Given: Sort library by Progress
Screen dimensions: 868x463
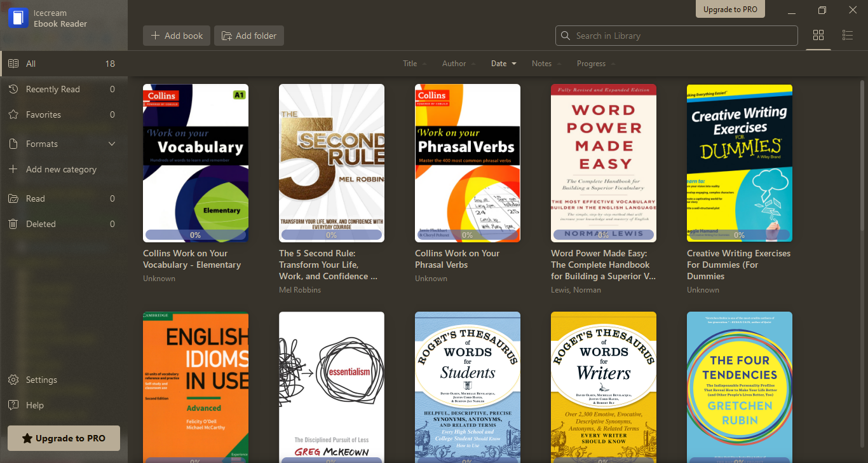Looking at the screenshot, I should point(595,64).
